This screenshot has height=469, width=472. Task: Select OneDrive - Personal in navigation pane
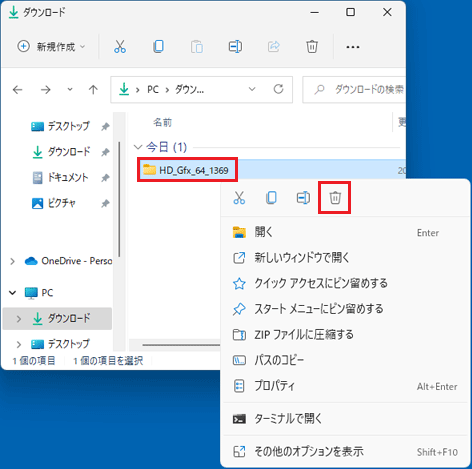(68, 261)
